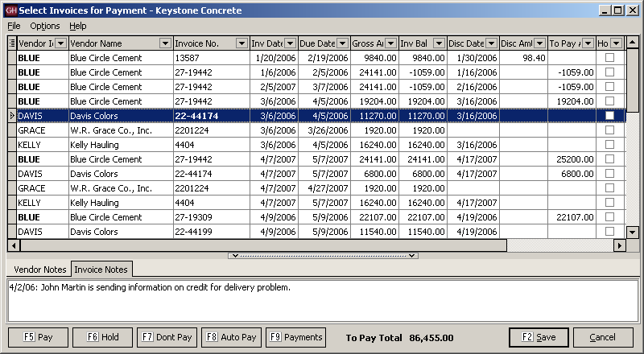Viewport: 644px width, 354px height.
Task: Click row selector for invoice 13587 row
Action: 12,58
